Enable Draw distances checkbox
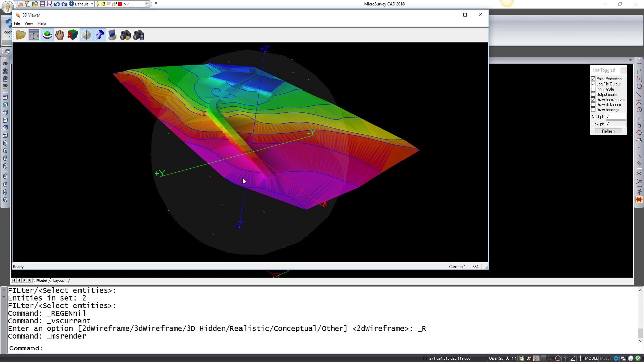Image resolution: width=644 pixels, height=362 pixels. point(593,105)
